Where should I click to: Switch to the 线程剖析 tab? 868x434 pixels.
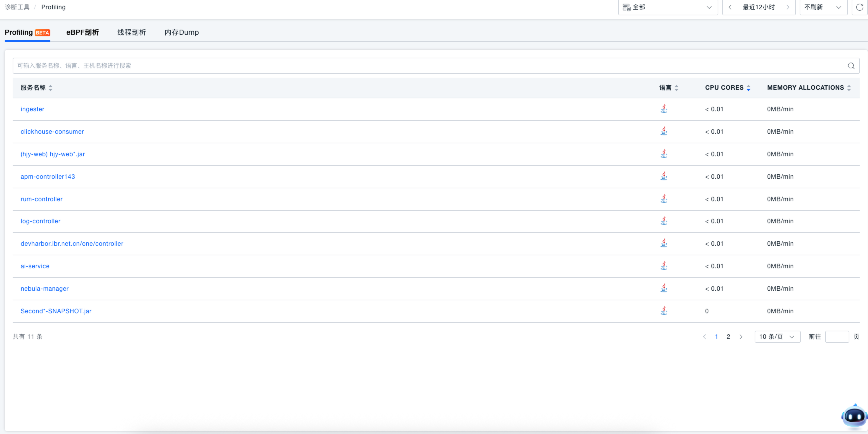point(131,32)
